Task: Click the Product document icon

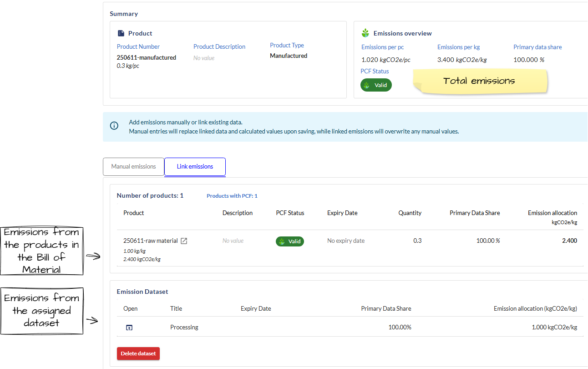Action: [121, 33]
